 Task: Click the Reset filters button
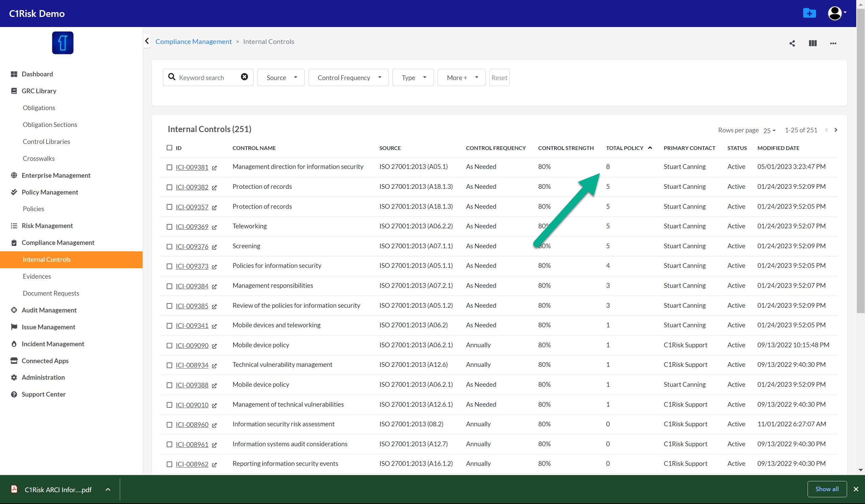click(x=499, y=78)
